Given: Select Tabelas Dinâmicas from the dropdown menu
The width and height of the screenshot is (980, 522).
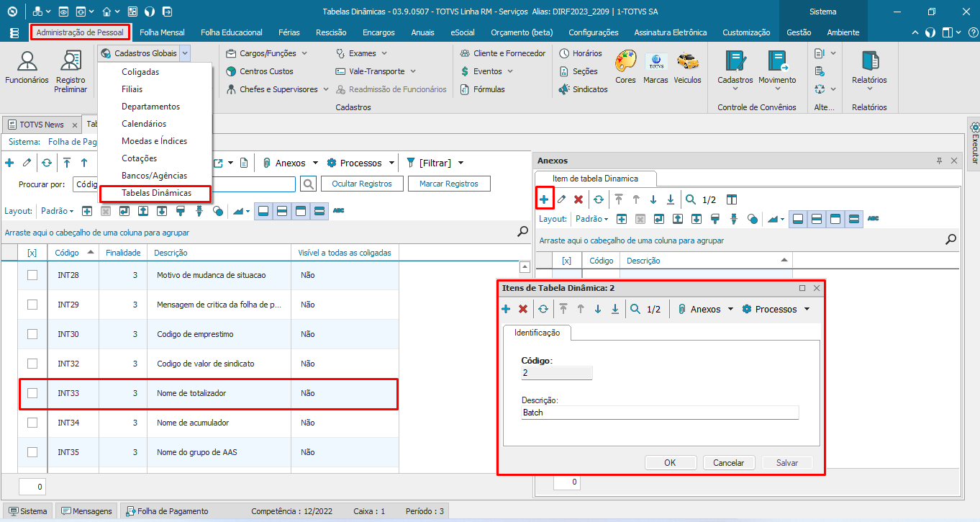Looking at the screenshot, I should tap(156, 193).
